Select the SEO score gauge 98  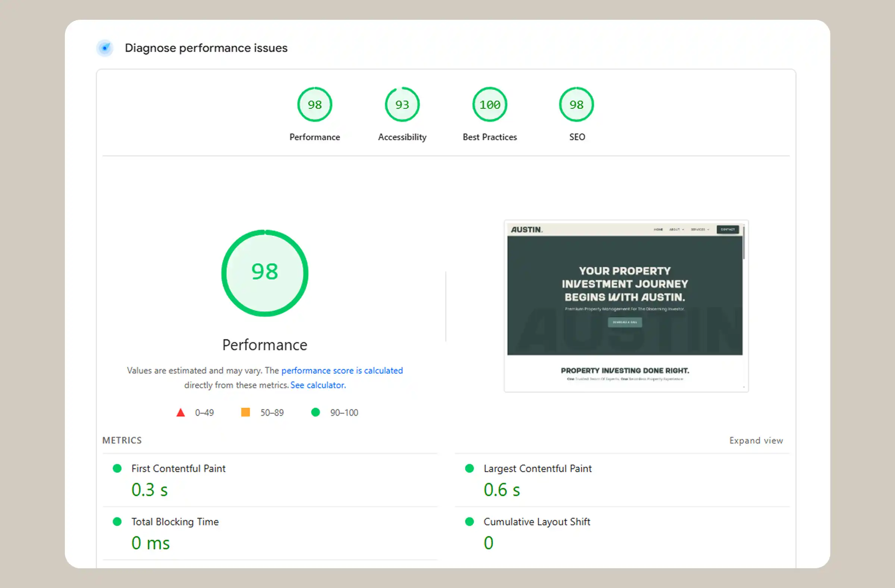pyautogui.click(x=577, y=104)
